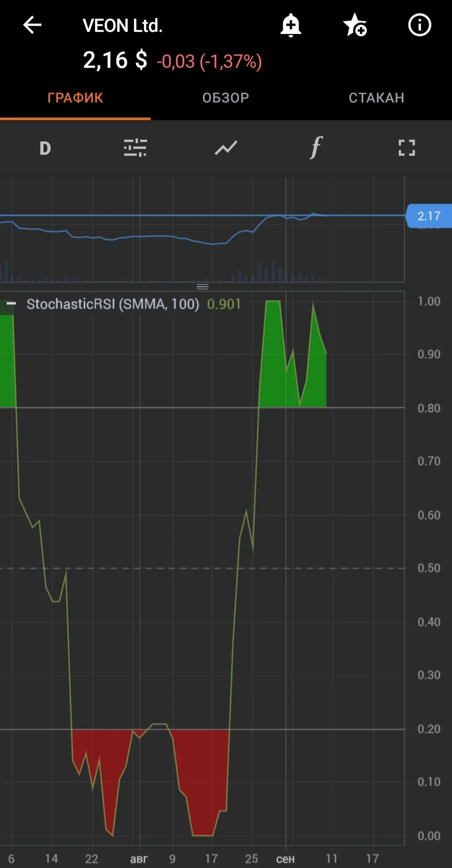The image size is (452, 868).
Task: Click the 22 date axis label
Action: point(92,859)
